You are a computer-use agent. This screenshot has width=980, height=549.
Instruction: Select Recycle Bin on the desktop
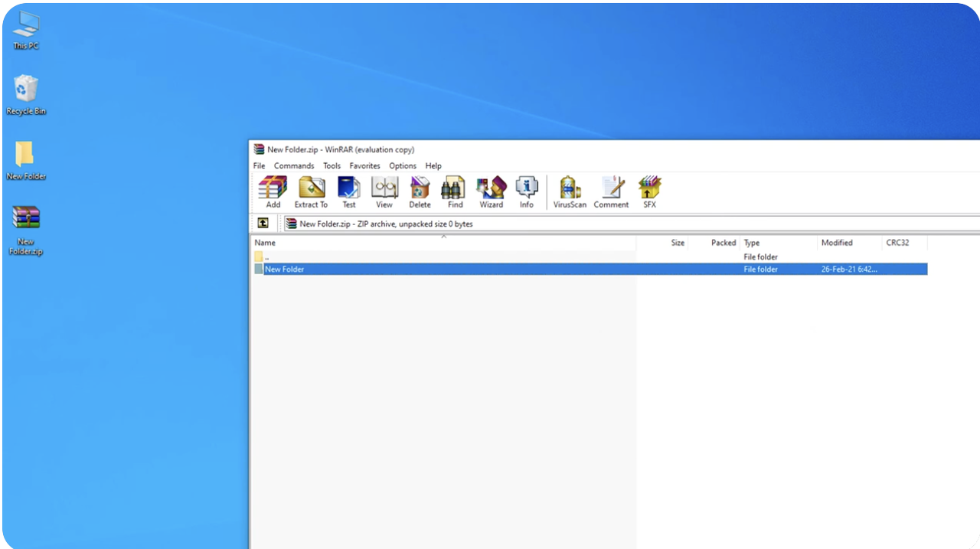(x=25, y=96)
